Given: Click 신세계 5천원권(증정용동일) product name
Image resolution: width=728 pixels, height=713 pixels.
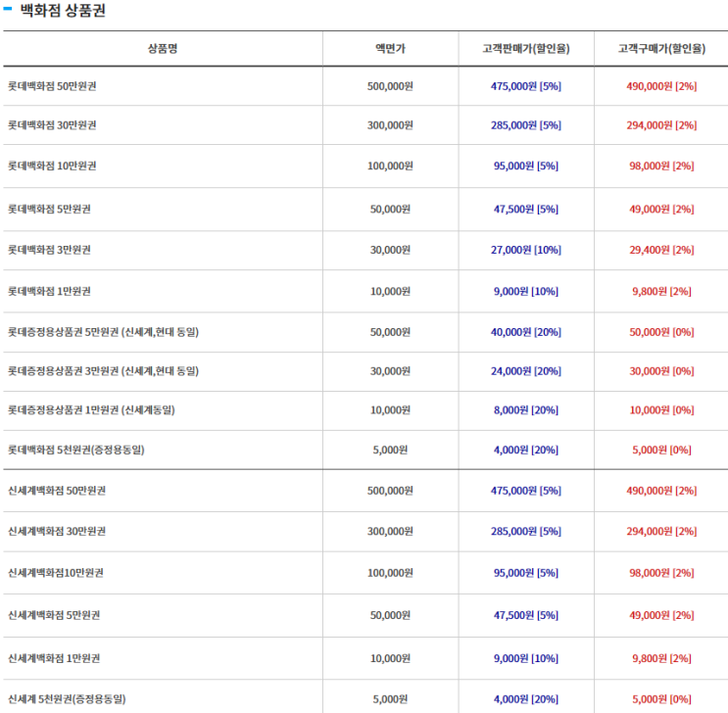Looking at the screenshot, I should [x=67, y=699].
